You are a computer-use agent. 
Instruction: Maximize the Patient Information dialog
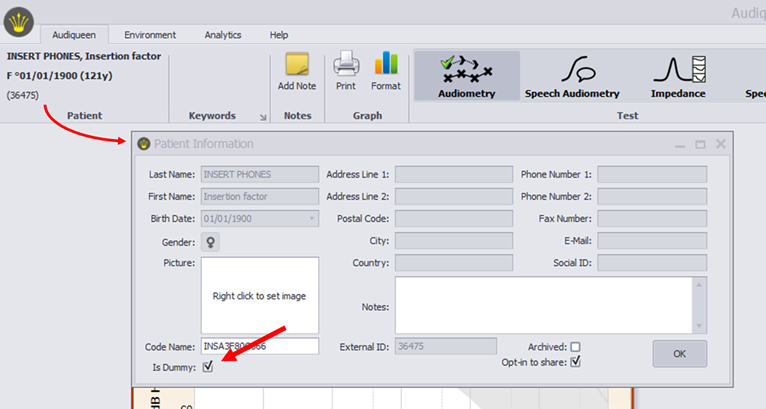pos(700,144)
